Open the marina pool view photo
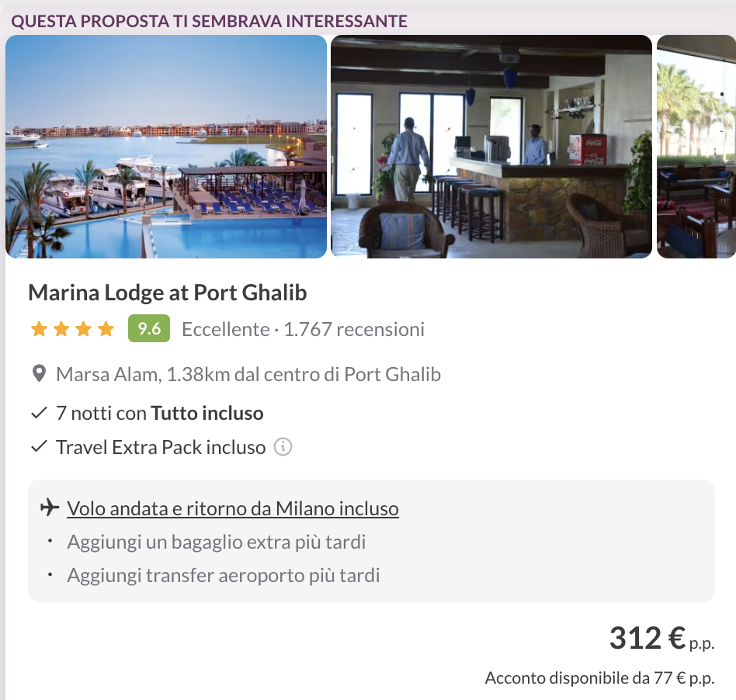The height and width of the screenshot is (700, 736). coord(166,147)
